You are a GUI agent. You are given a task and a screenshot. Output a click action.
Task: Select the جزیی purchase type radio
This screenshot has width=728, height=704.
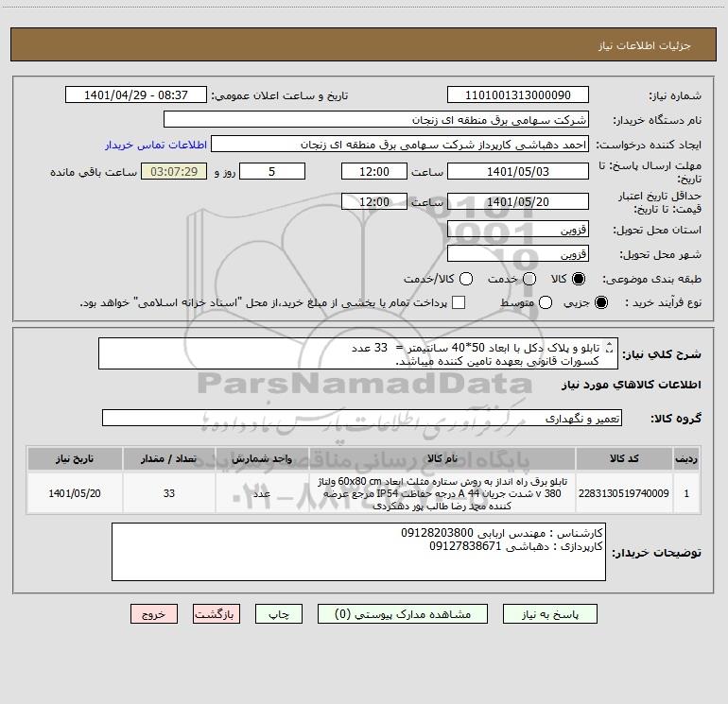(x=601, y=302)
